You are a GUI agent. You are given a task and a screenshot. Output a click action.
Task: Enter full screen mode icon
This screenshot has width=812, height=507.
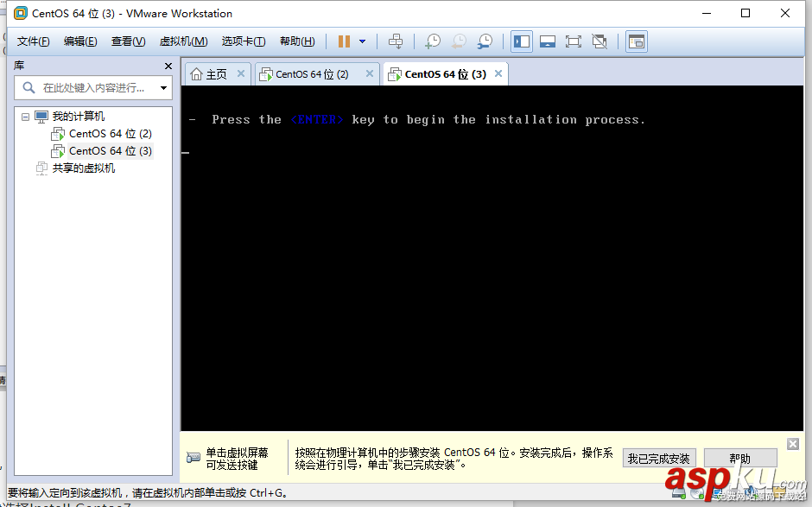point(574,41)
